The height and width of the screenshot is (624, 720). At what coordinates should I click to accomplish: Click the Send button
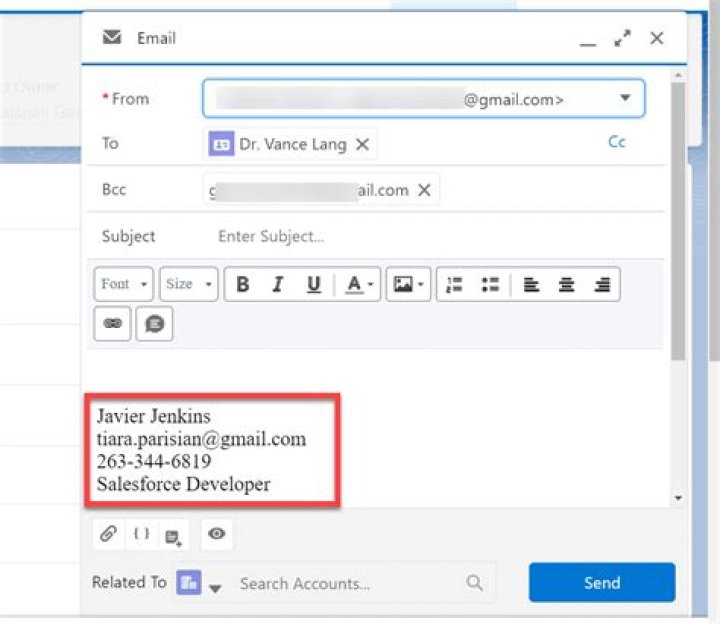pyautogui.click(x=602, y=583)
